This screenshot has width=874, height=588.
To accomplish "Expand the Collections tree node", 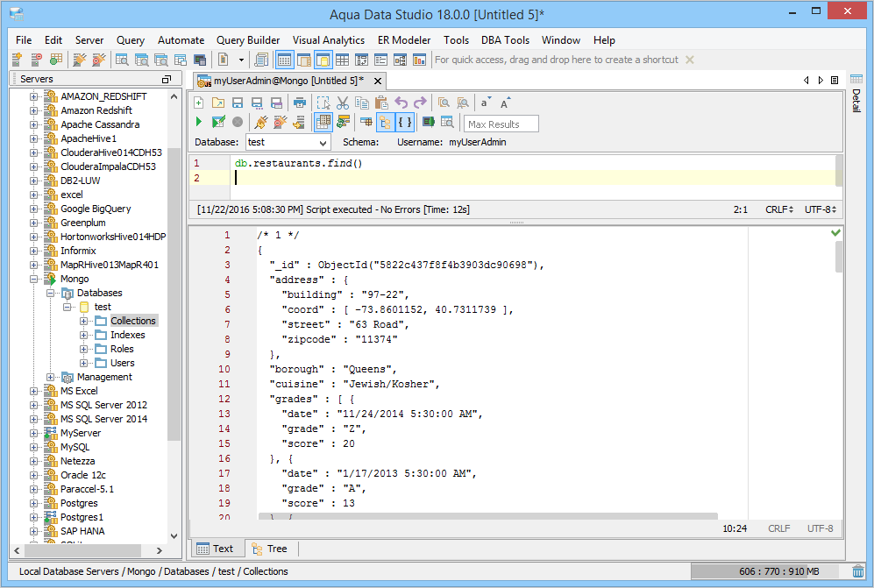I will [x=85, y=322].
